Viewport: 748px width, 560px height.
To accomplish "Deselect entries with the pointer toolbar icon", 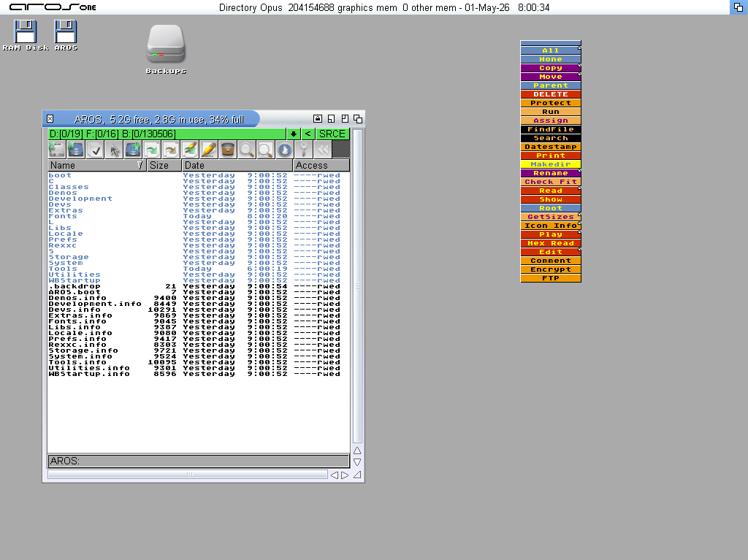I will (x=114, y=150).
